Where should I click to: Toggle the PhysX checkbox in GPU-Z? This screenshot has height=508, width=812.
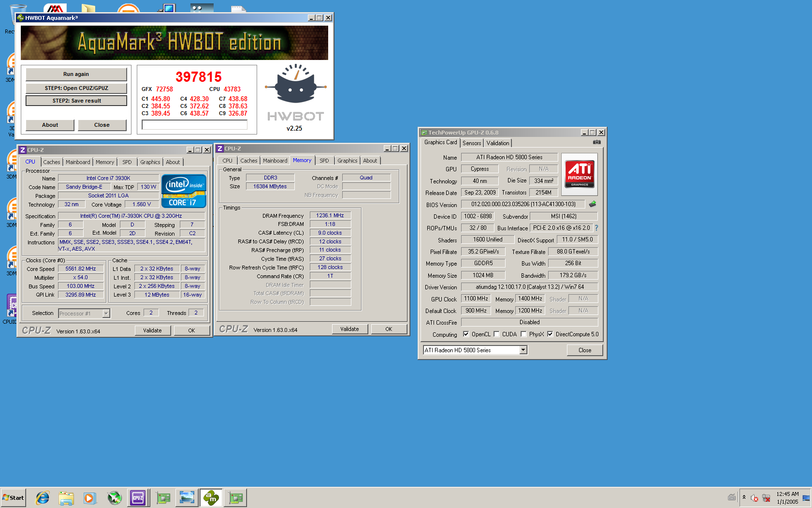523,334
